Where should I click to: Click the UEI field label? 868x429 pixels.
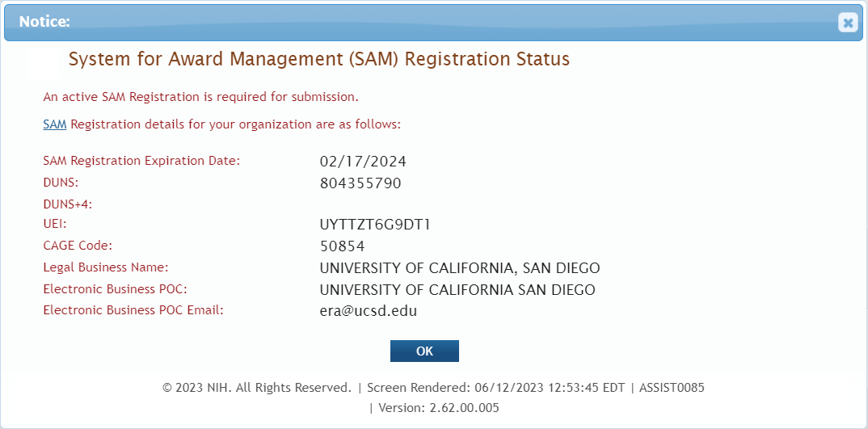54,223
